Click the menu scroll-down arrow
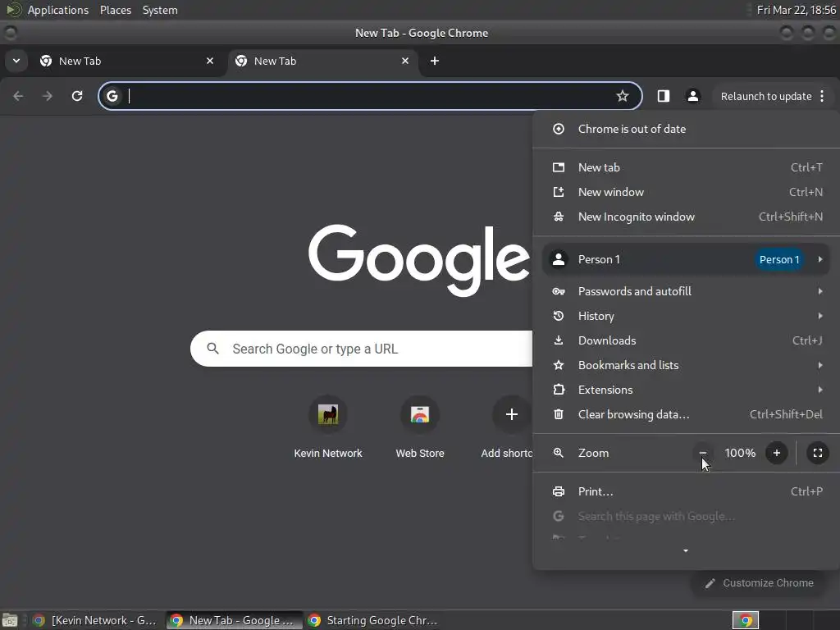This screenshot has height=630, width=840. click(686, 551)
